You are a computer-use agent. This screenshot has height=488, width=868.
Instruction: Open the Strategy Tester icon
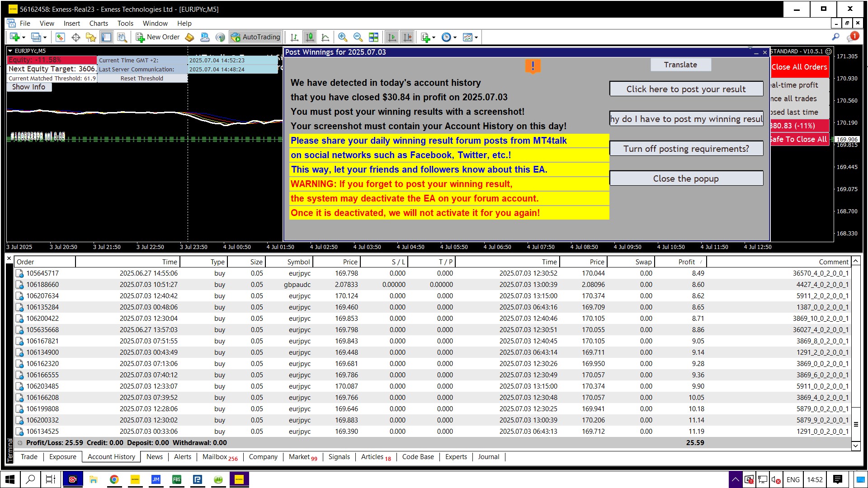click(x=122, y=37)
